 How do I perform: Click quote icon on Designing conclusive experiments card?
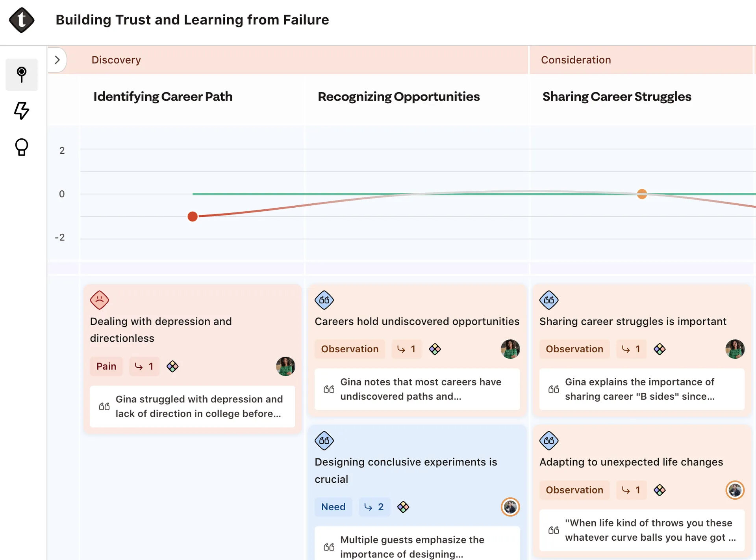324,441
